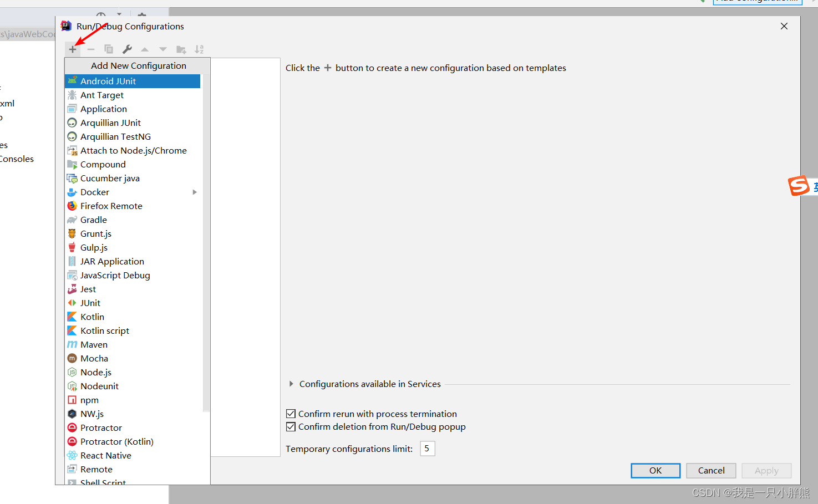Image resolution: width=818 pixels, height=504 pixels.
Task: Pick JUnit from the configuration list
Action: (133, 303)
